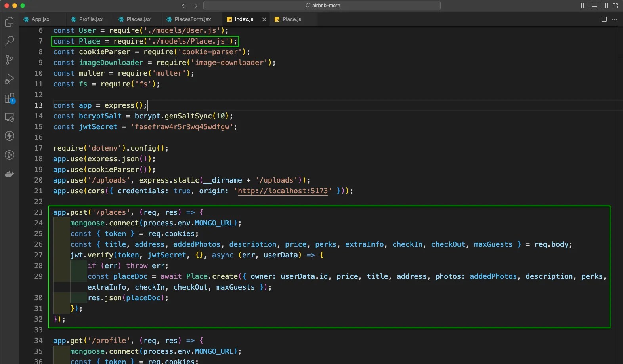This screenshot has height=364, width=623.
Task: Click the 'fs' variable on line 11
Action: coord(83,84)
